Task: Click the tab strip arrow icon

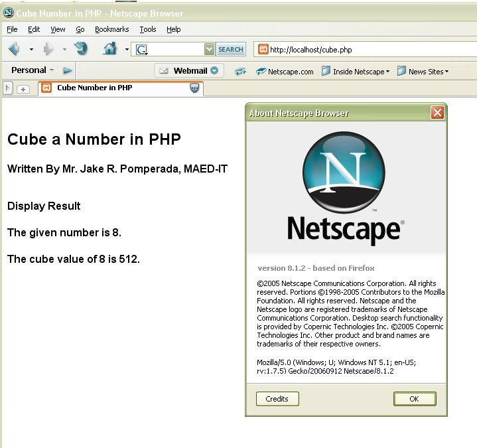Action: pos(7,88)
